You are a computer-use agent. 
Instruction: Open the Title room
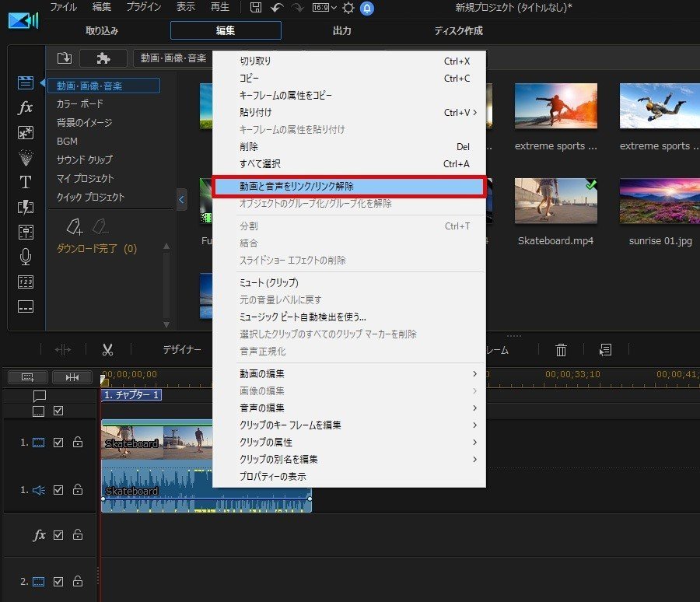pyautogui.click(x=26, y=182)
